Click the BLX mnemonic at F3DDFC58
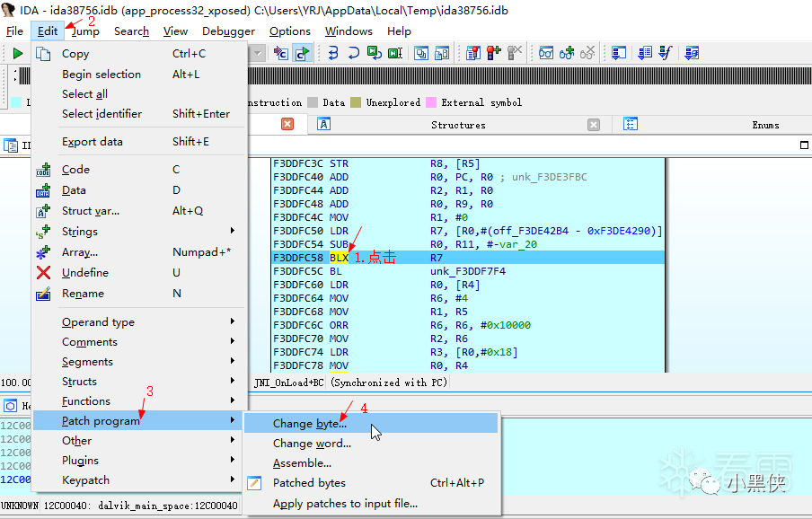This screenshot has height=519, width=812. coord(340,258)
